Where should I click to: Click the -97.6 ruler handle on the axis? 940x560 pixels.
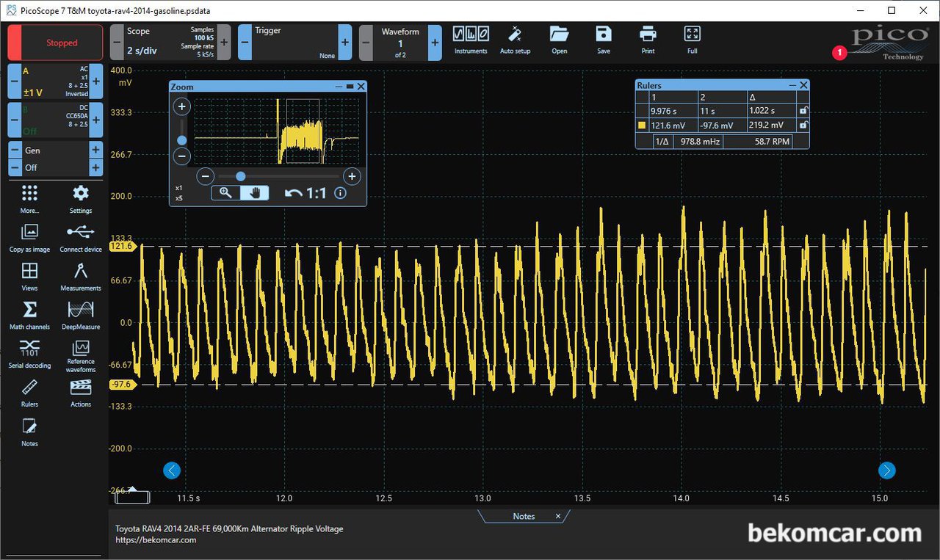point(121,385)
